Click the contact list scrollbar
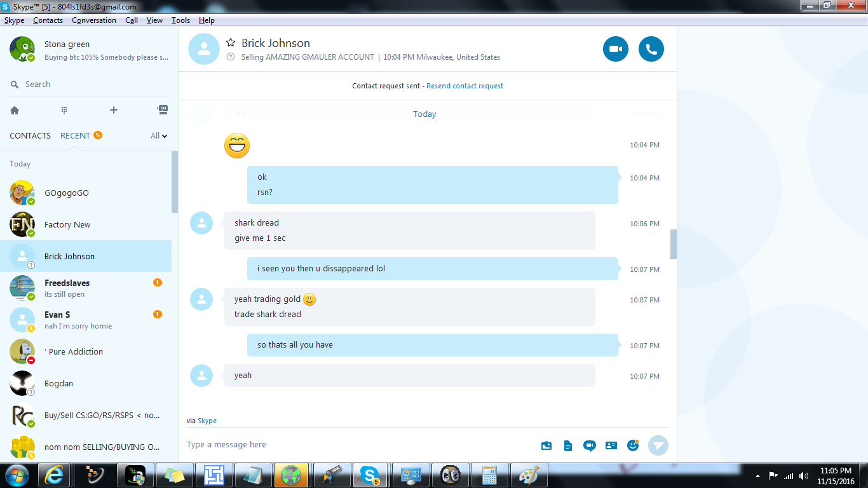 [x=175, y=182]
